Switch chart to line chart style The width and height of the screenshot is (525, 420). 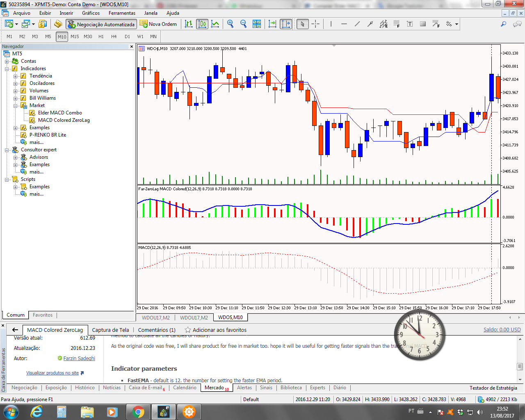[x=215, y=24]
